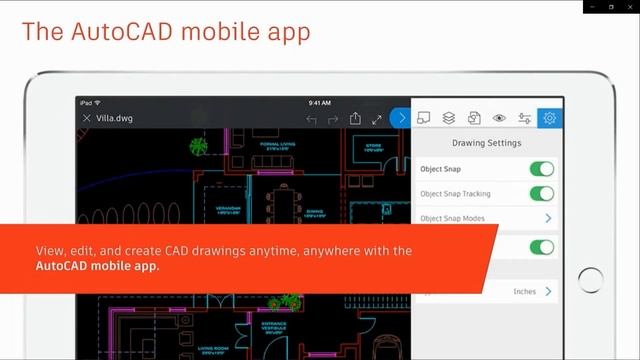Click the undo arrow icon
640x360 pixels.
pos(311,119)
